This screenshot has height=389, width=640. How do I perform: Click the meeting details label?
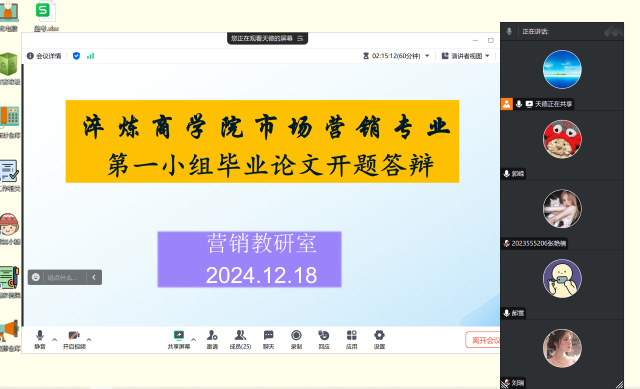(49, 56)
